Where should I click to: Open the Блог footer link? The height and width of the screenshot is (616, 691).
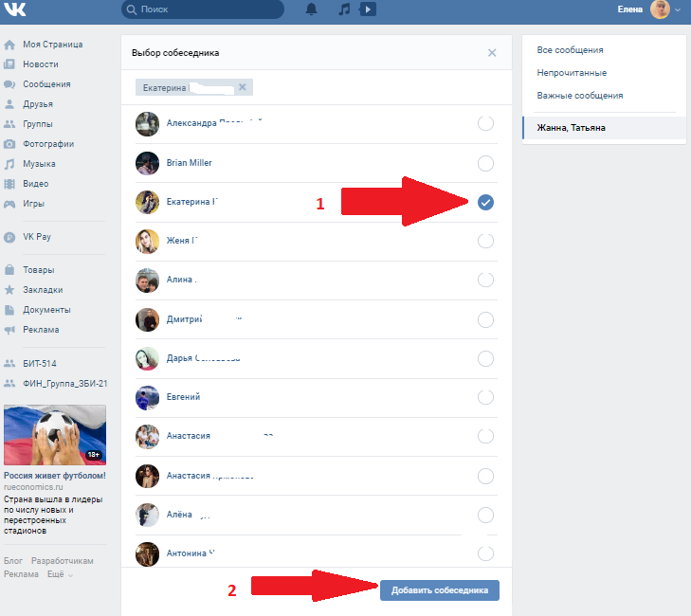13,561
